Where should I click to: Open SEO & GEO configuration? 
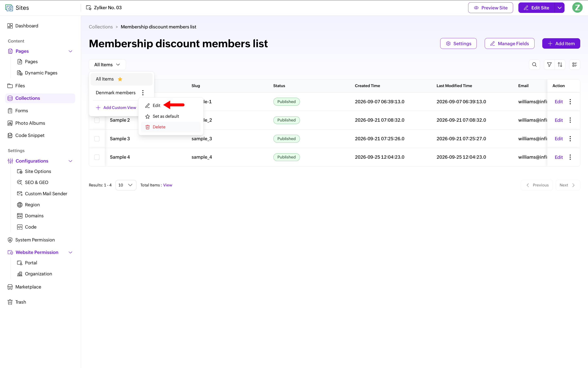[32, 182]
